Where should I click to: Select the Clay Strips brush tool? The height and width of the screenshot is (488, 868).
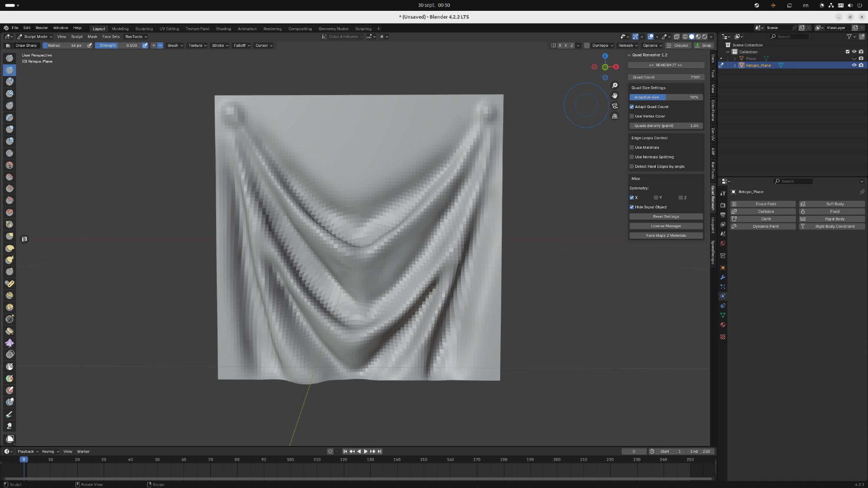(10, 94)
